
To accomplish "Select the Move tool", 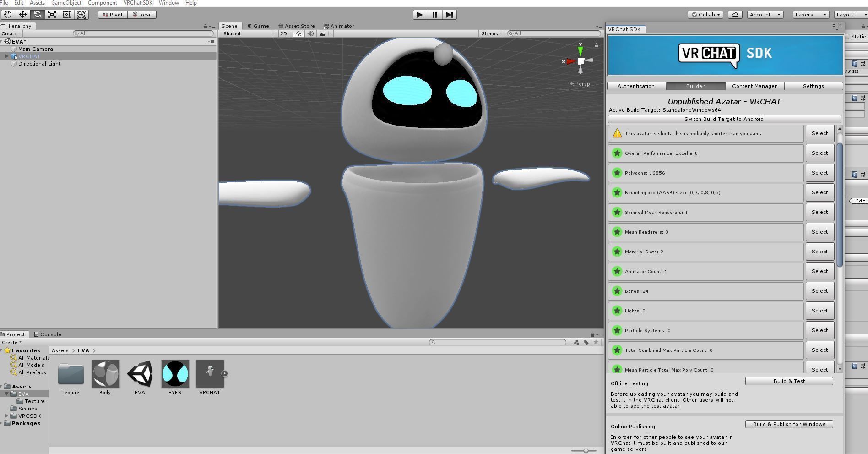I will click(22, 15).
